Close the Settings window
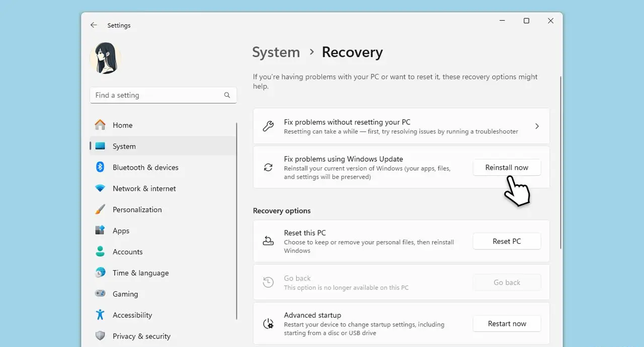The width and height of the screenshot is (644, 347). click(x=550, y=21)
